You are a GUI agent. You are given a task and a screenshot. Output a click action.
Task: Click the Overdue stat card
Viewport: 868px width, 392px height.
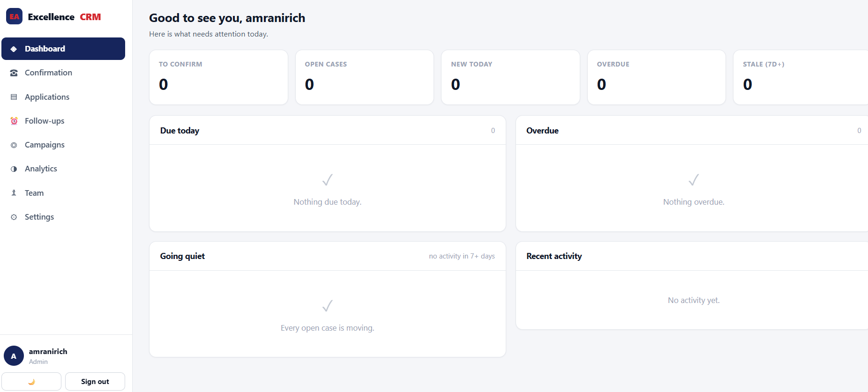pyautogui.click(x=657, y=77)
